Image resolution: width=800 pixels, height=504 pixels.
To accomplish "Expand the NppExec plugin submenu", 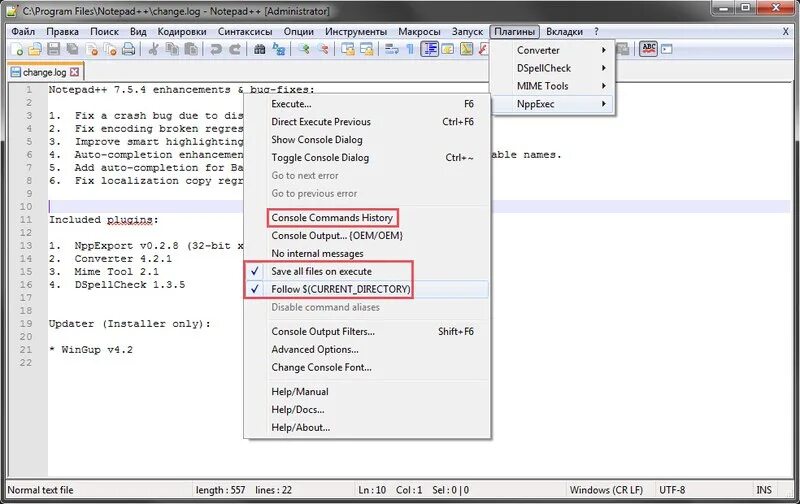I will [553, 104].
